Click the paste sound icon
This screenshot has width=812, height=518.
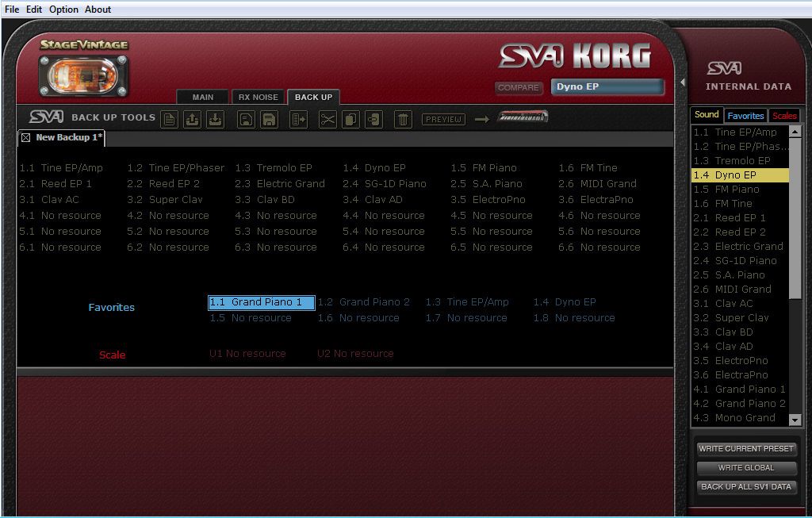(373, 118)
